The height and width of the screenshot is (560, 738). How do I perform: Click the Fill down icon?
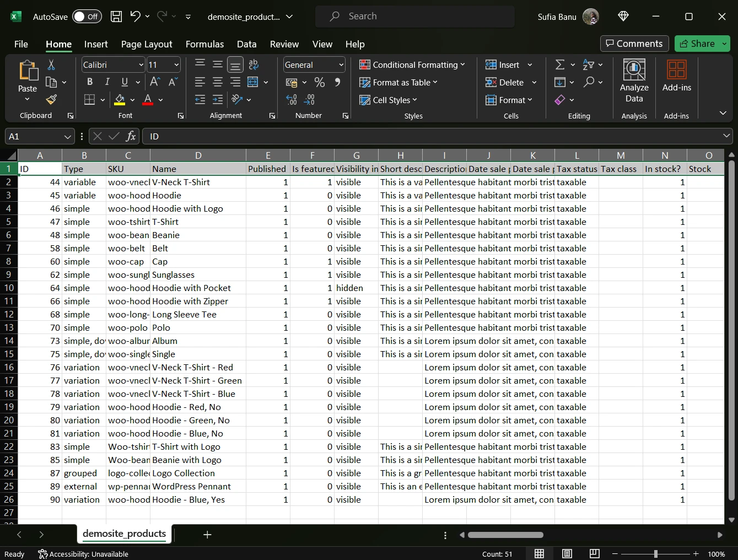point(560,82)
